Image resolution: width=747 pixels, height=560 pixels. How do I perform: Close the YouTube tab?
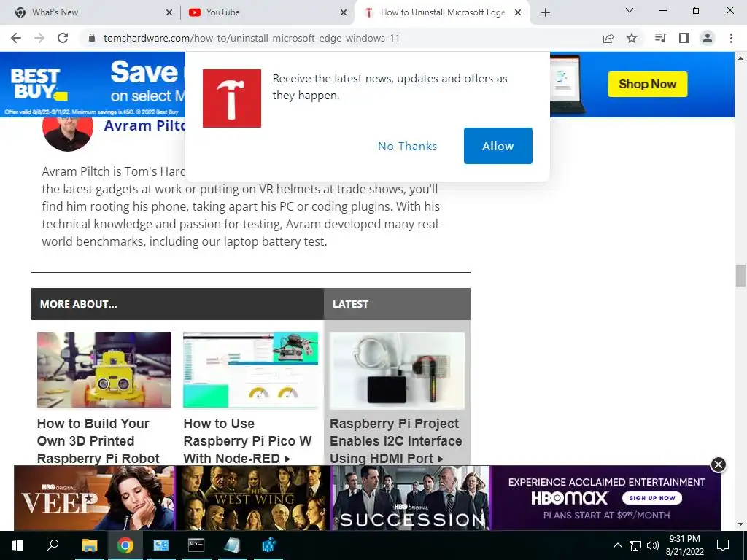pyautogui.click(x=344, y=12)
